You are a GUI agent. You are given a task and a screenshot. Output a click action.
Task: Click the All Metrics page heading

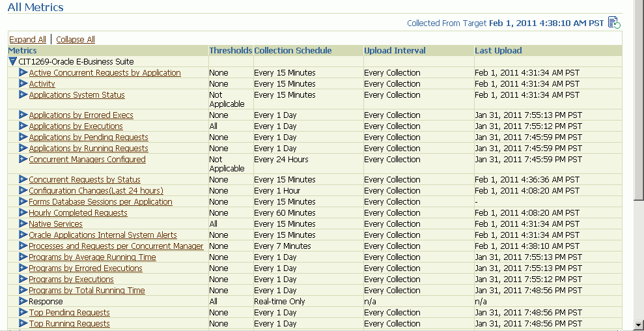coord(36,7)
